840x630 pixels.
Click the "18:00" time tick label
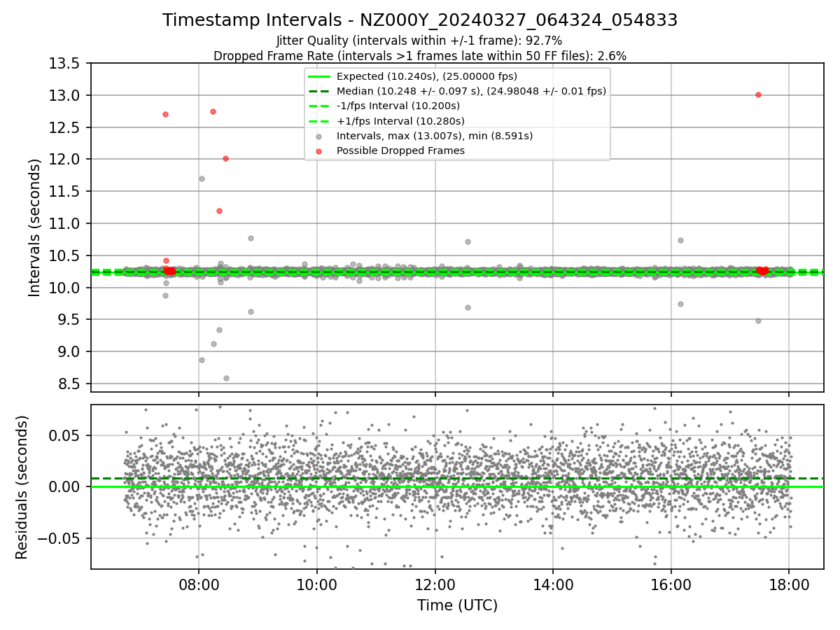click(x=790, y=584)
